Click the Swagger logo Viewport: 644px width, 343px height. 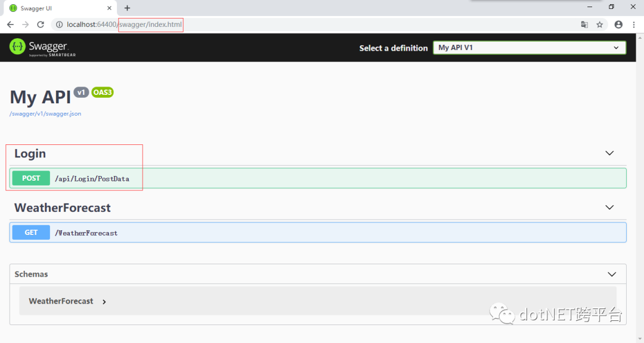tap(42, 47)
